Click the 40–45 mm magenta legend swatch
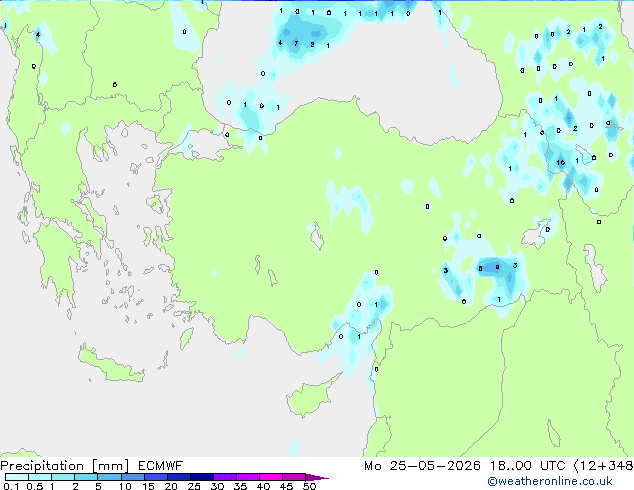The image size is (634, 490). point(271,477)
